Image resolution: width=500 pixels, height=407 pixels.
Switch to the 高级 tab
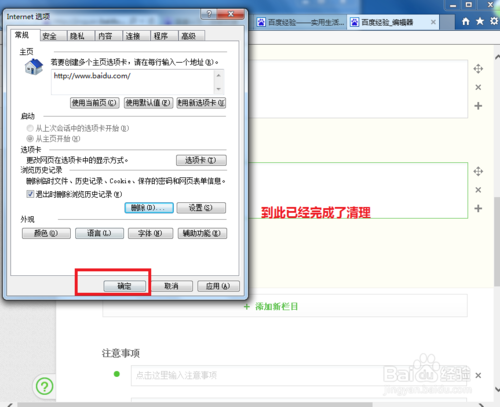[188, 36]
